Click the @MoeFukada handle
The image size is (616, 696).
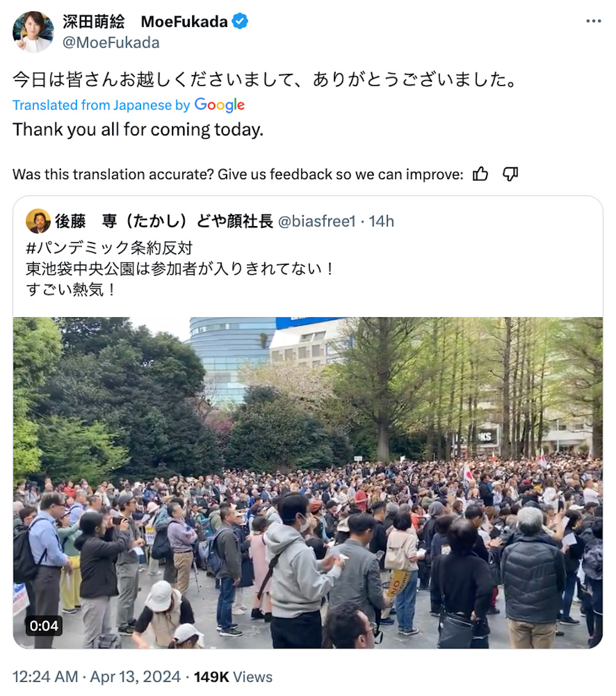coord(111,42)
